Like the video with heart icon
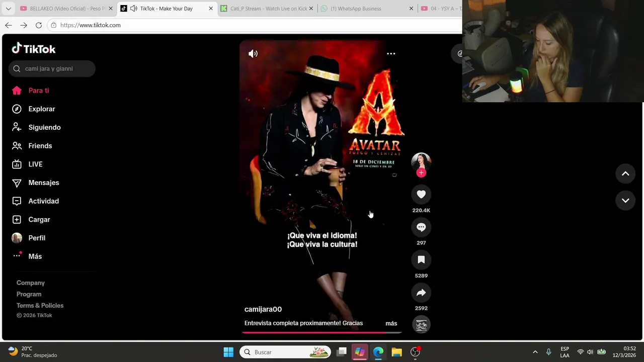The image size is (644, 362). [x=421, y=195]
